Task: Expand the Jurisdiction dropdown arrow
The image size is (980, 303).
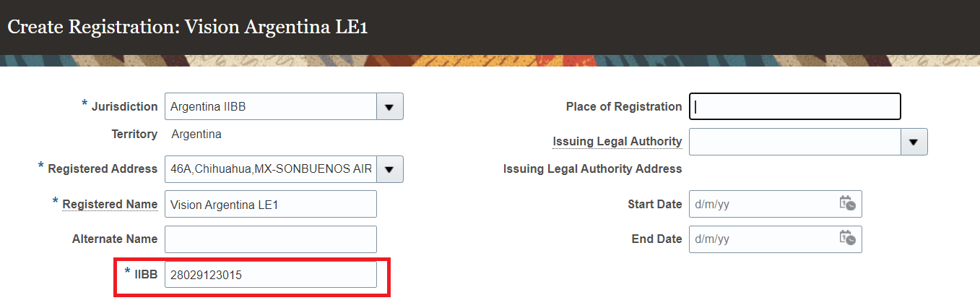Action: click(x=389, y=107)
